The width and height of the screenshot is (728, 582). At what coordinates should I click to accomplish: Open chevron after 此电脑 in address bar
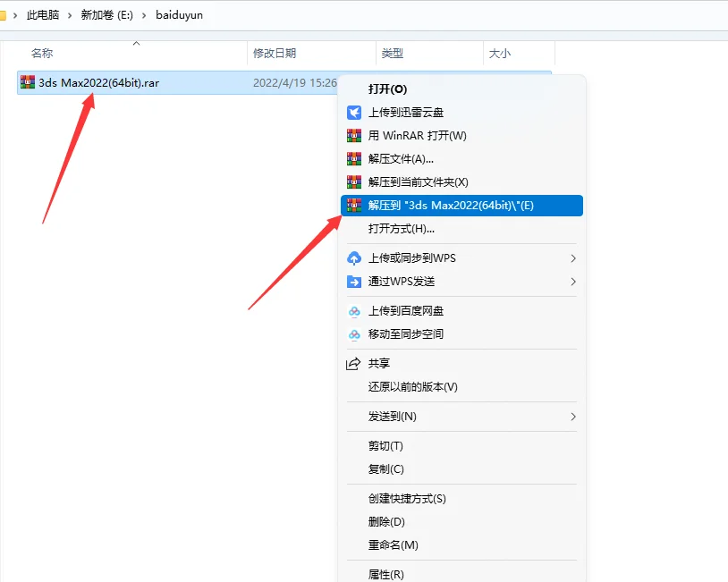tap(70, 15)
